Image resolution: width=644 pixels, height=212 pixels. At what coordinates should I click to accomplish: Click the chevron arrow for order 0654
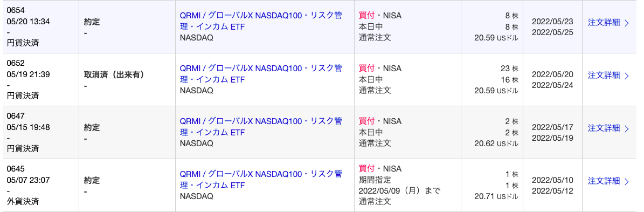(626, 23)
